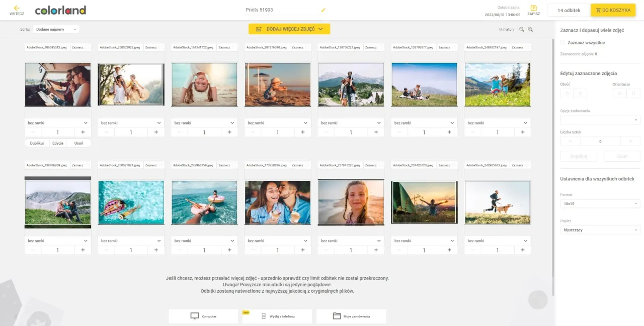Zoom out thumbnails with magnifier icon
This screenshot has height=326, width=644.
[522, 29]
